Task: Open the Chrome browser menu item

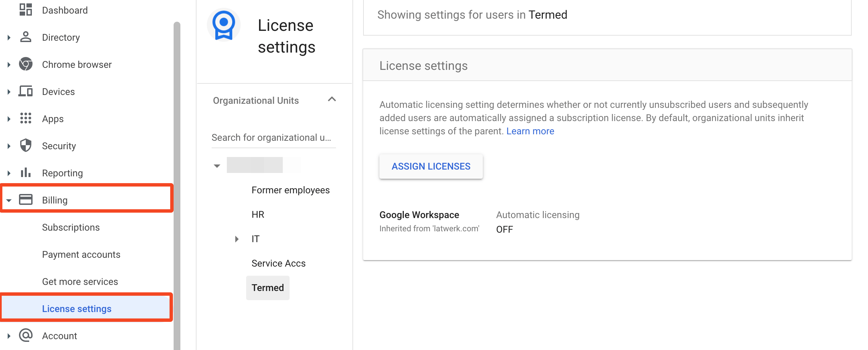Action: pos(77,64)
